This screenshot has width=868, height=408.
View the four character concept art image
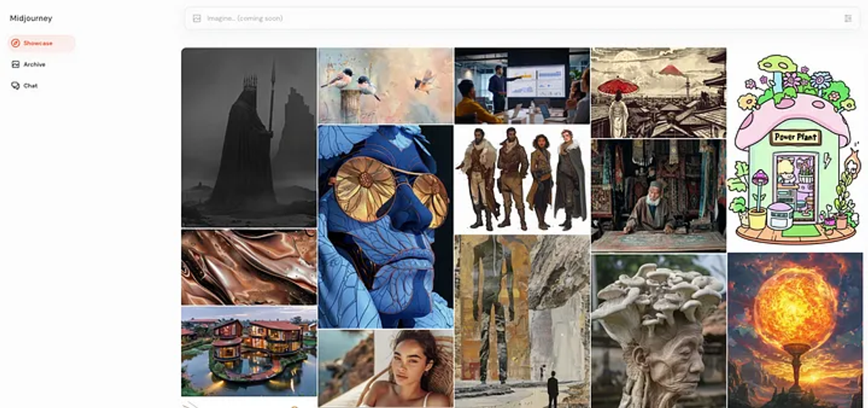coord(521,179)
